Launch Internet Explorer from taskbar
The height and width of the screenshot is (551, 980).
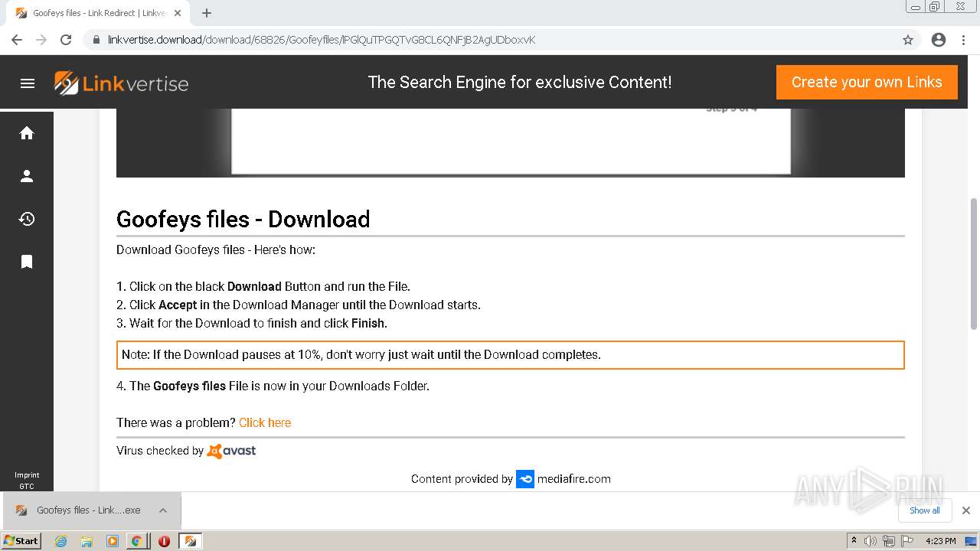pos(60,541)
